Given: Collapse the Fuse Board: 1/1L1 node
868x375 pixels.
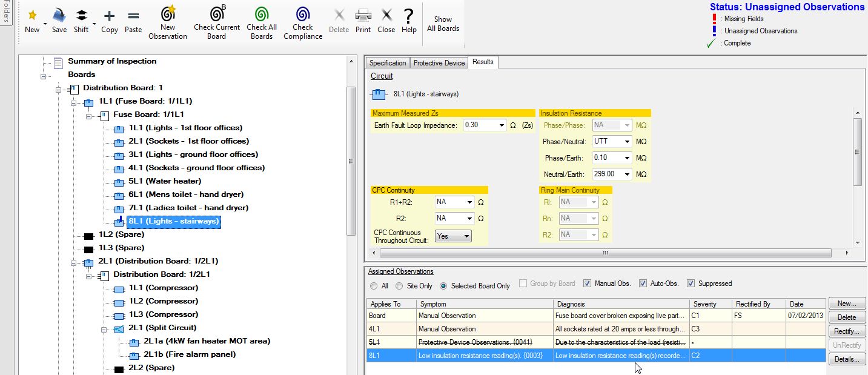Looking at the screenshot, I should pyautogui.click(x=89, y=116).
